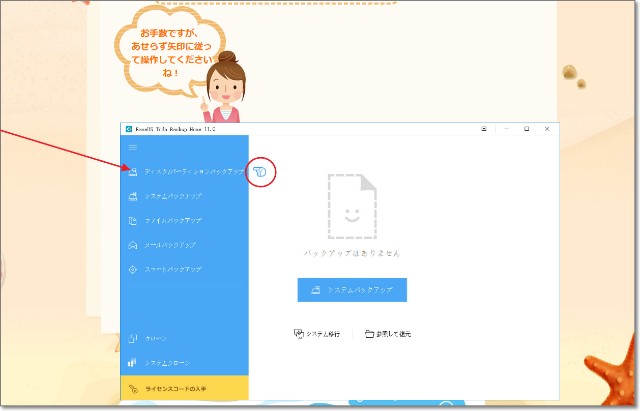Open the title bar dropdown menu icon

[484, 129]
